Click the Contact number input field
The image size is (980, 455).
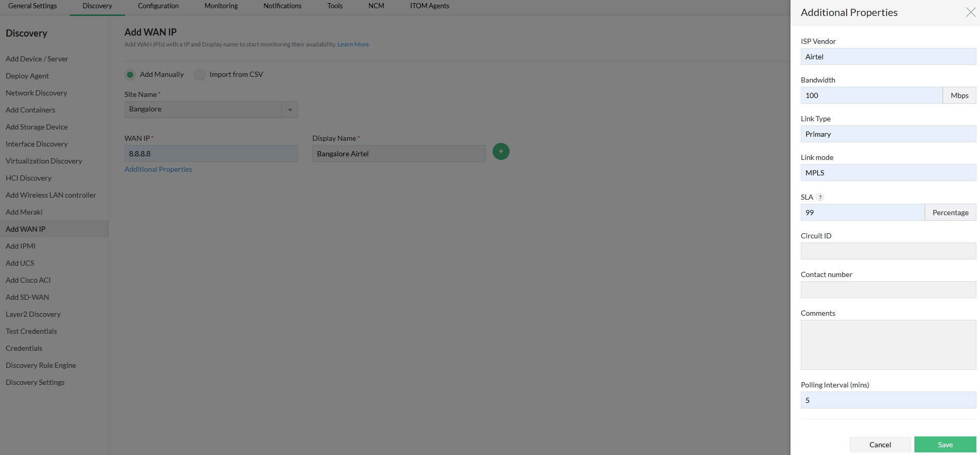pos(888,290)
